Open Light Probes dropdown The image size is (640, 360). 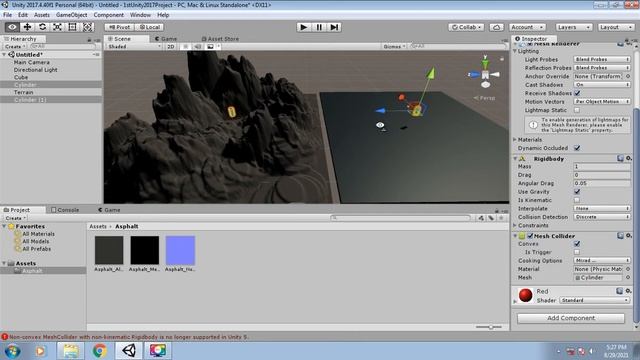pos(602,59)
